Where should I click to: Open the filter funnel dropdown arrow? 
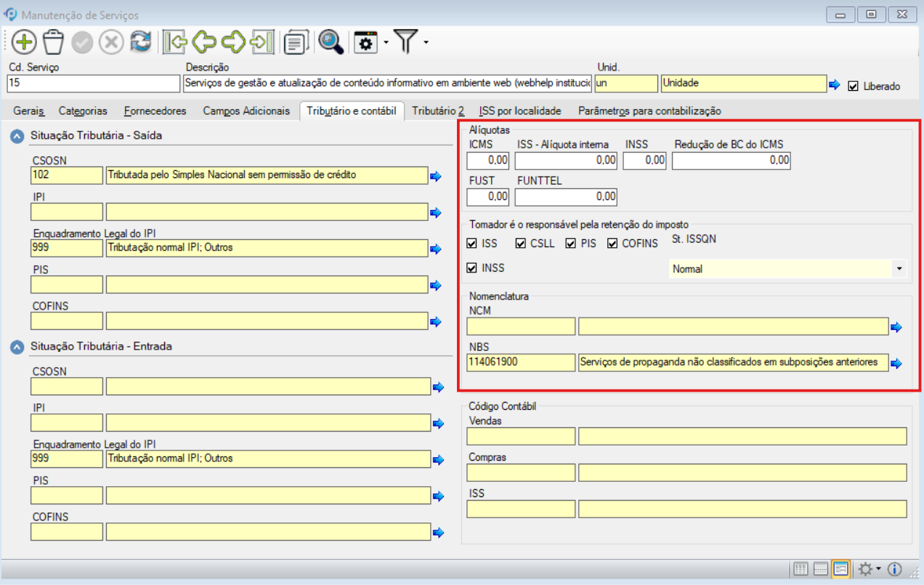(426, 42)
